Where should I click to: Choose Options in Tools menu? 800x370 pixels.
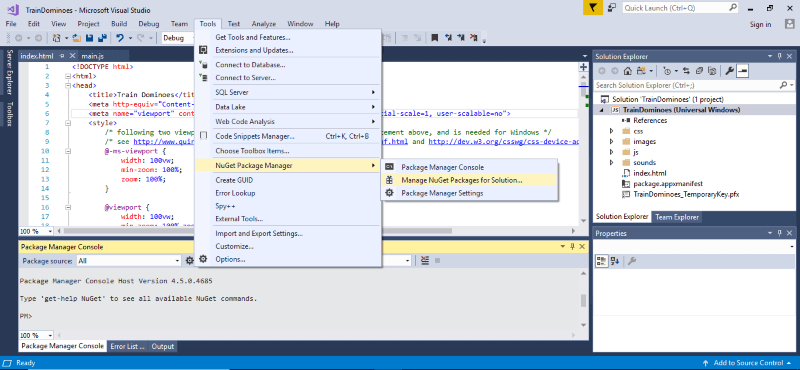click(288, 259)
